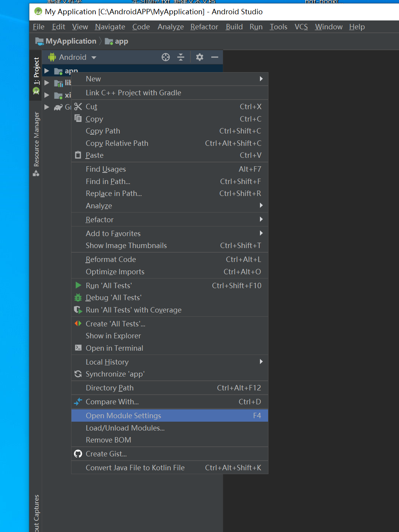Screen dimensions: 399x532
Task: Click the Create 'All Tests' icon
Action: click(x=78, y=323)
